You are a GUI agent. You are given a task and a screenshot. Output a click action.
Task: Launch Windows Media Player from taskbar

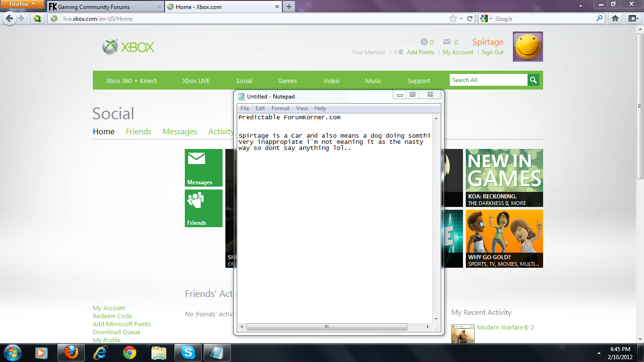[x=42, y=353]
